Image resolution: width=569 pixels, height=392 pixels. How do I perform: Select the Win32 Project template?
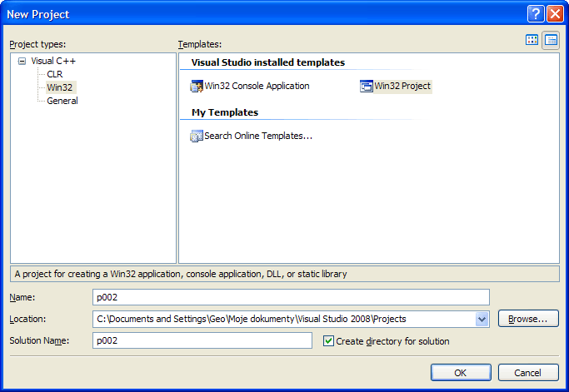point(396,86)
